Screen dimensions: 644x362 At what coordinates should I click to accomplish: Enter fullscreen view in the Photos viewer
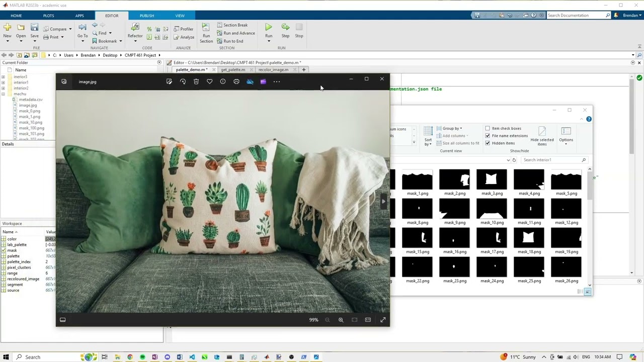[383, 320]
